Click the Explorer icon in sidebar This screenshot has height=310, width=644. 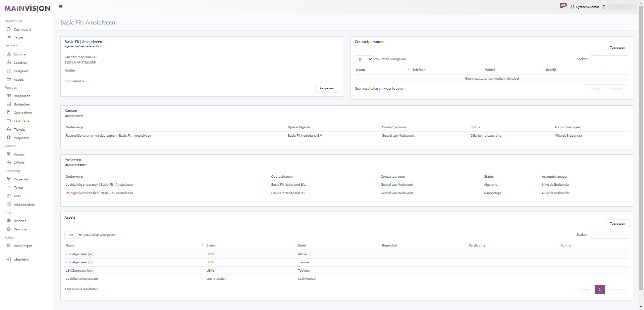(9, 54)
